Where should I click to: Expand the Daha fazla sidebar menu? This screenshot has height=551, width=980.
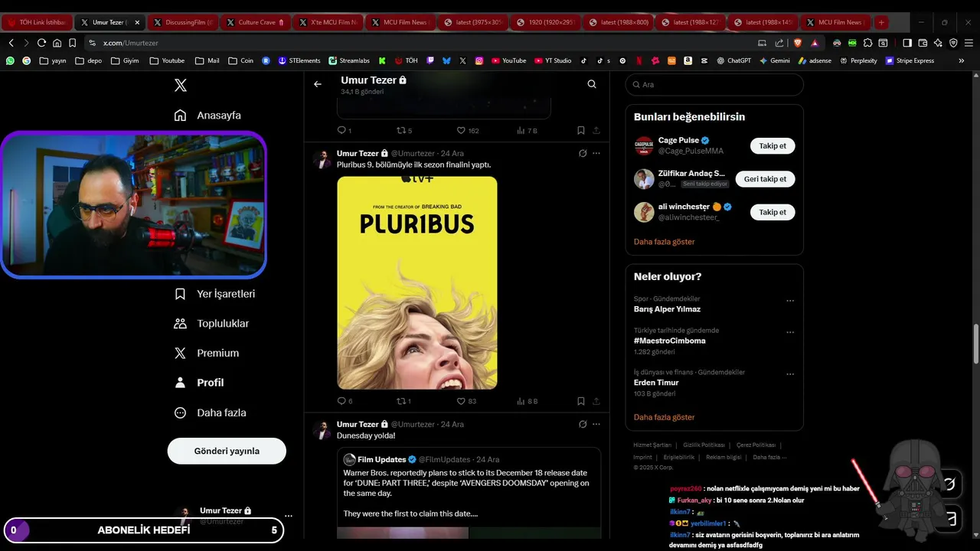coord(210,412)
